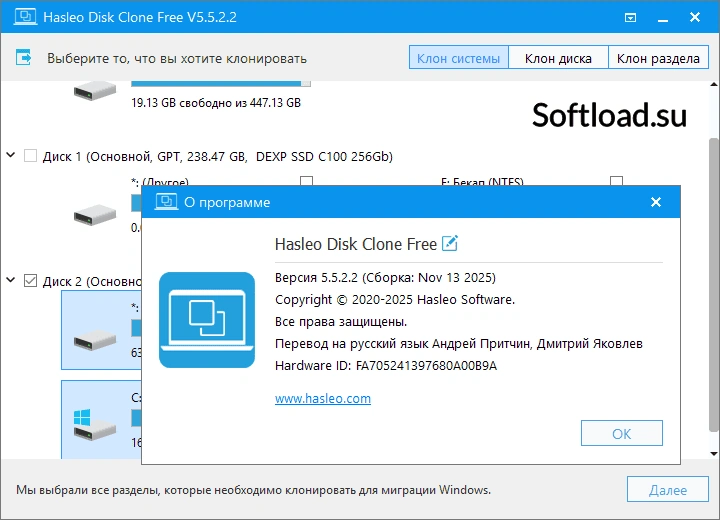Click the translator credits line
720x520 pixels.
[x=459, y=344]
